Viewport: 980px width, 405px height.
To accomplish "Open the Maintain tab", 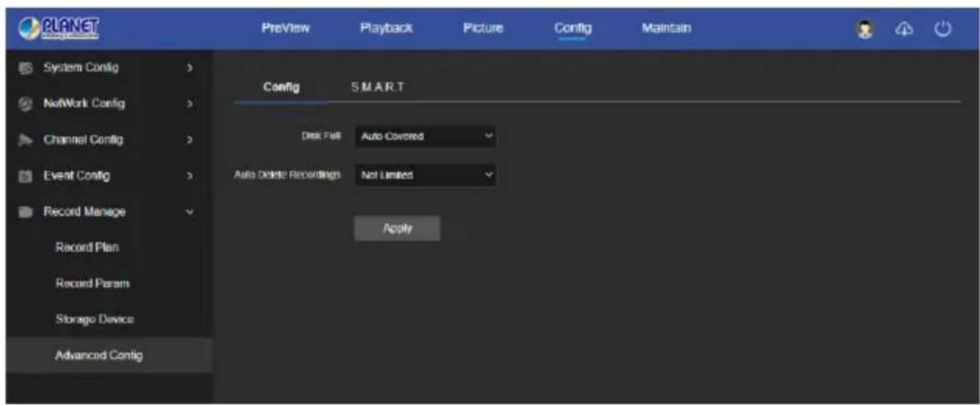I will point(666,27).
